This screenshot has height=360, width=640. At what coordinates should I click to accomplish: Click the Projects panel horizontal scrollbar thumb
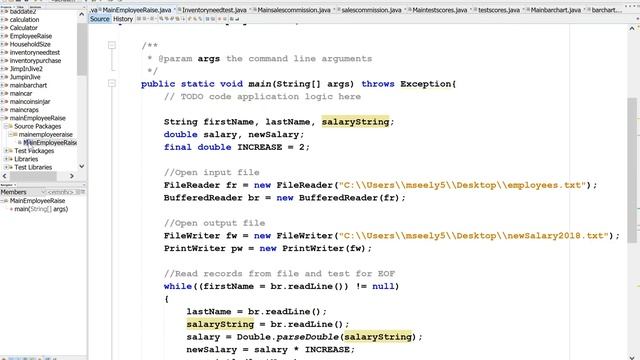coord(33,176)
